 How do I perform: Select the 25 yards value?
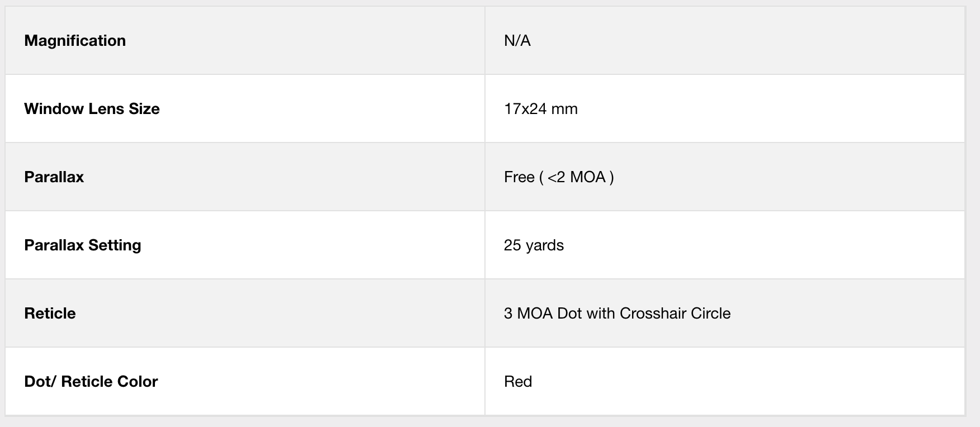[534, 245]
